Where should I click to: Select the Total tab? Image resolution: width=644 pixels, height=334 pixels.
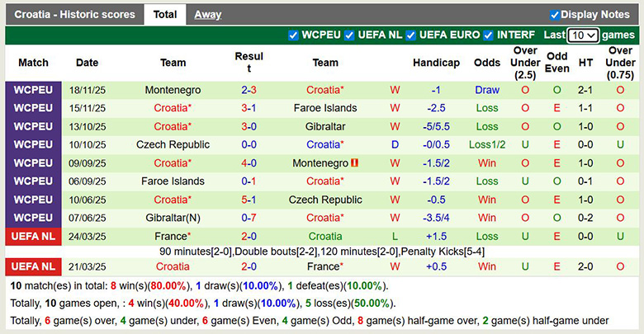[164, 15]
